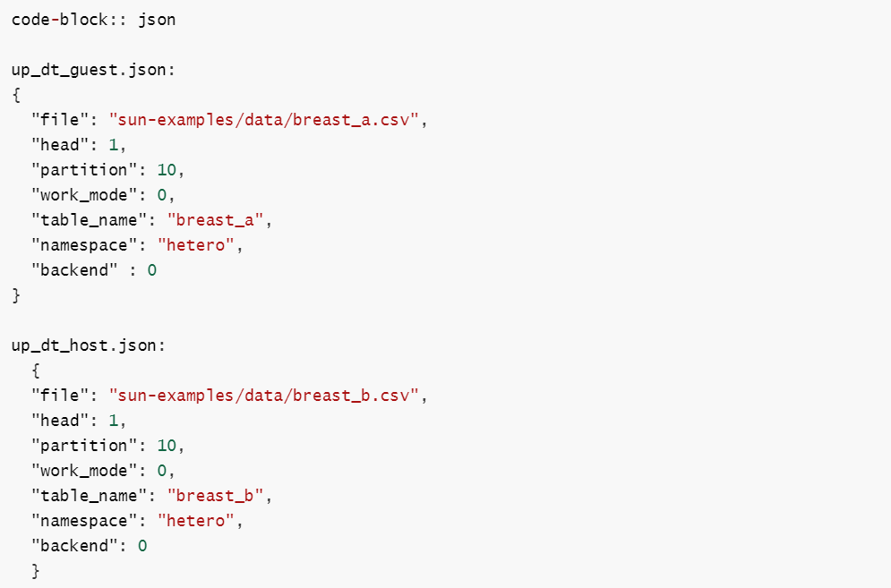Click the host "work_mode" key
Image resolution: width=891 pixels, height=588 pixels.
click(85, 471)
